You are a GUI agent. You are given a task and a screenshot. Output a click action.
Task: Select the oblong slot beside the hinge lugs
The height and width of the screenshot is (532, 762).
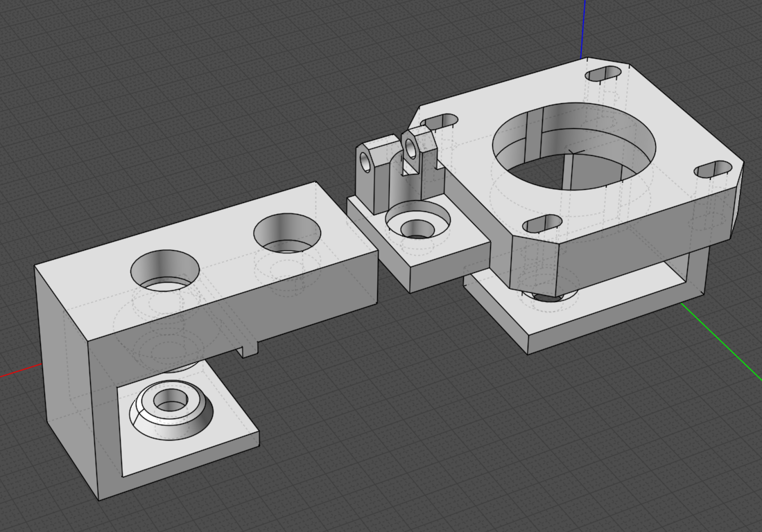coord(440,121)
